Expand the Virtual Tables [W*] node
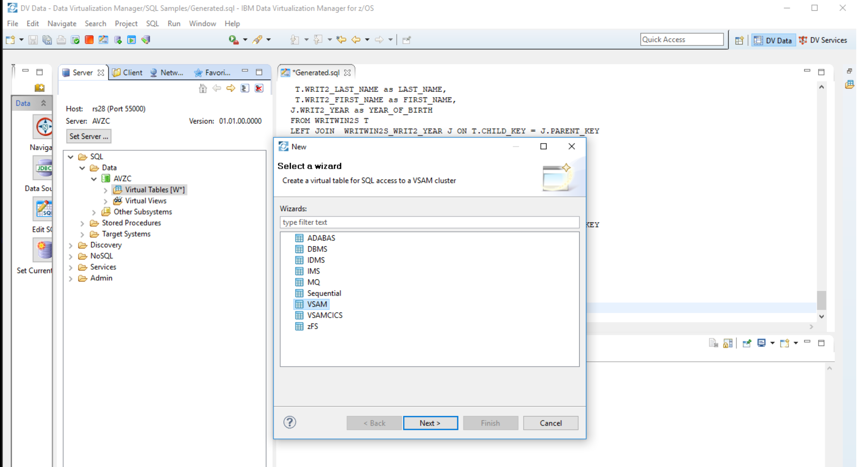868x467 pixels. [105, 190]
